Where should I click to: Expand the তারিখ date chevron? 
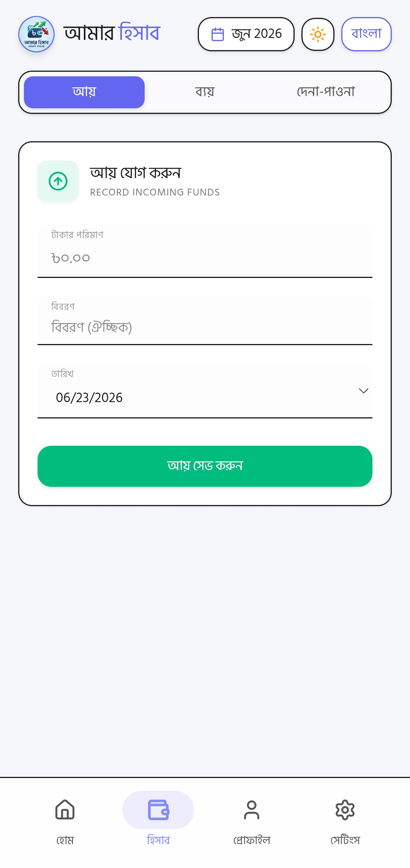click(x=363, y=391)
